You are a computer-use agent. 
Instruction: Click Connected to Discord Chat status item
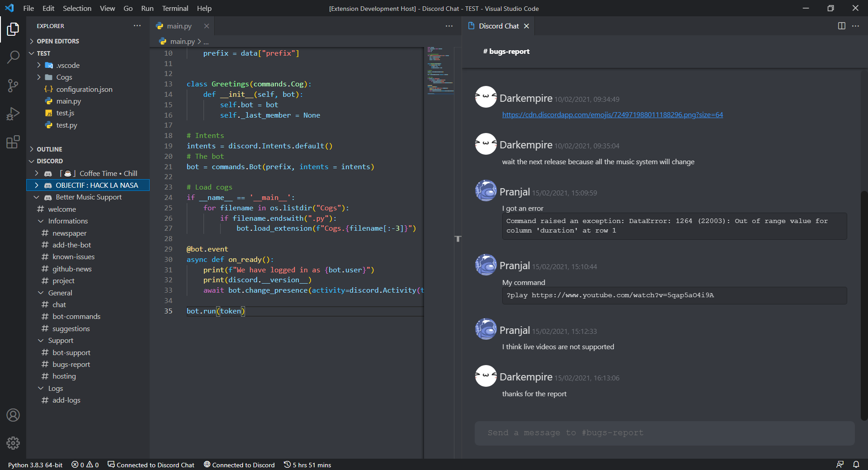tap(151, 465)
